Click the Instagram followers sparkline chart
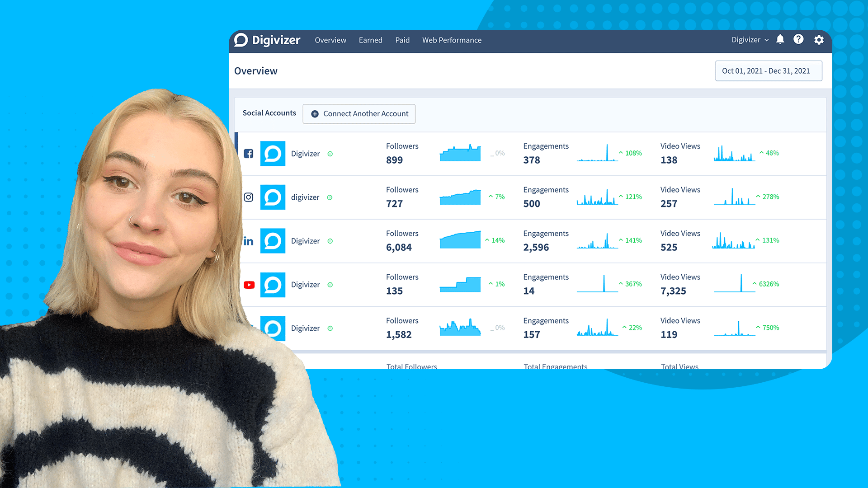The height and width of the screenshot is (488, 868). click(x=460, y=197)
